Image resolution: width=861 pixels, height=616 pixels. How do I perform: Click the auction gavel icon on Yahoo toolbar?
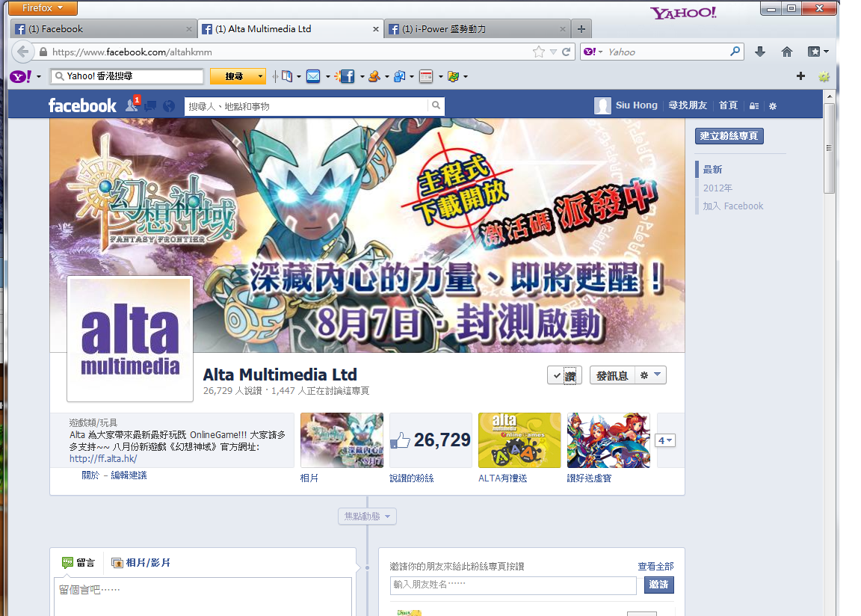pyautogui.click(x=374, y=76)
